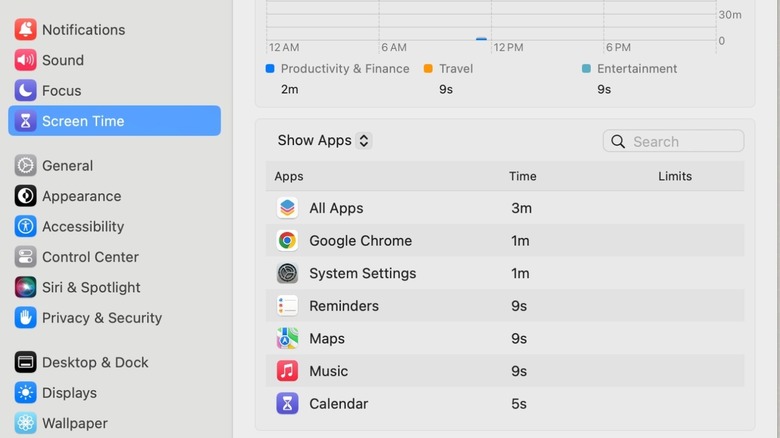The height and width of the screenshot is (438, 780).
Task: Click the All Apps stacked layers icon
Action: (287, 208)
